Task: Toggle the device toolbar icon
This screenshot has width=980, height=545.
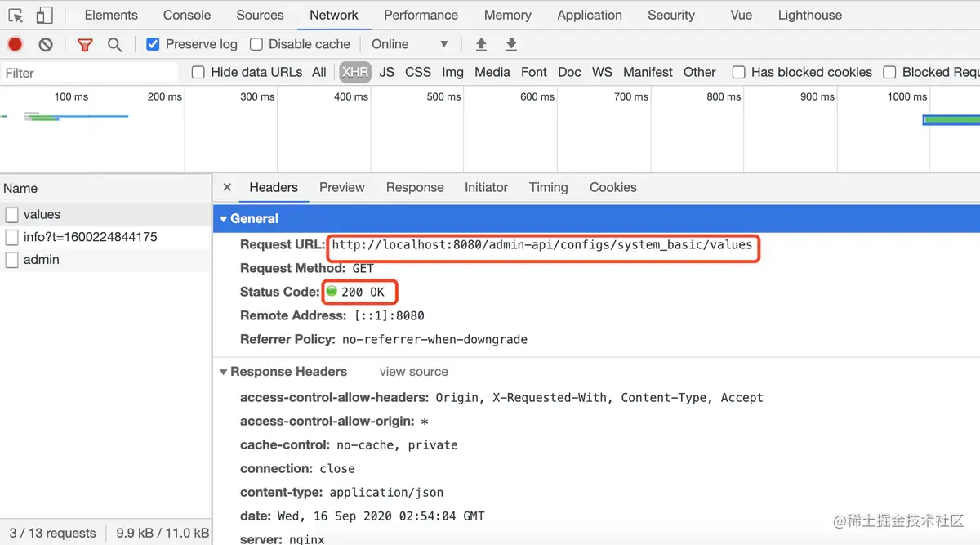Action: tap(45, 16)
